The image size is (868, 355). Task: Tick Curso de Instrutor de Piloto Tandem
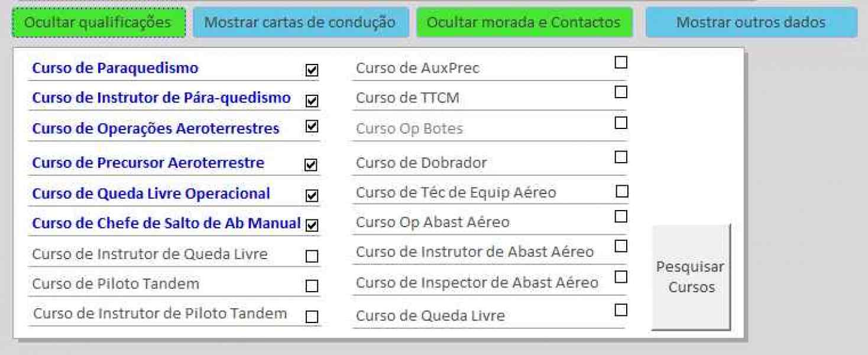pyautogui.click(x=312, y=317)
